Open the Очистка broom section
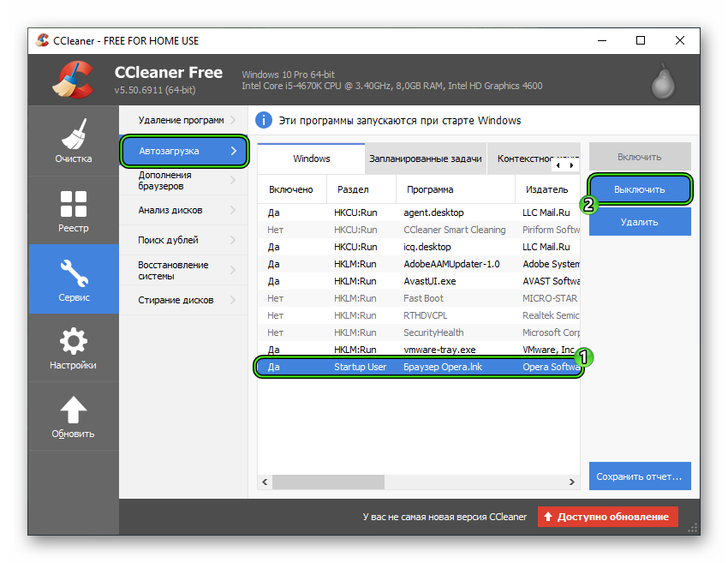Screen dimensions: 728x563 (73, 141)
